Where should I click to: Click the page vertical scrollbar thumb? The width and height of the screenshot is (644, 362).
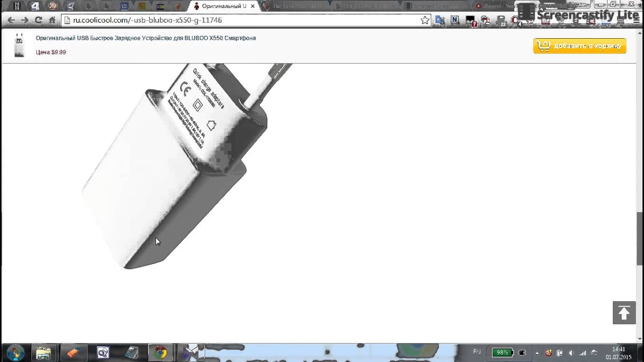[640, 238]
